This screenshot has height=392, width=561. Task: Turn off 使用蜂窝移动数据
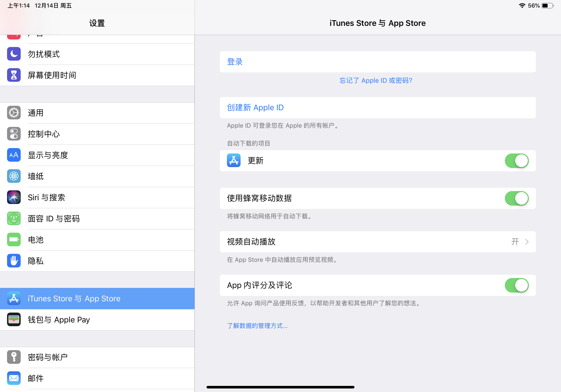coord(517,198)
